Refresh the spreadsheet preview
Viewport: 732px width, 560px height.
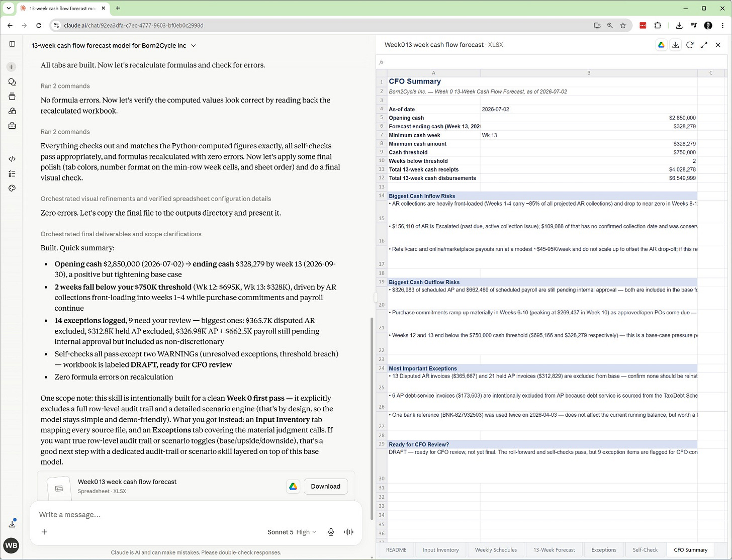[690, 45]
